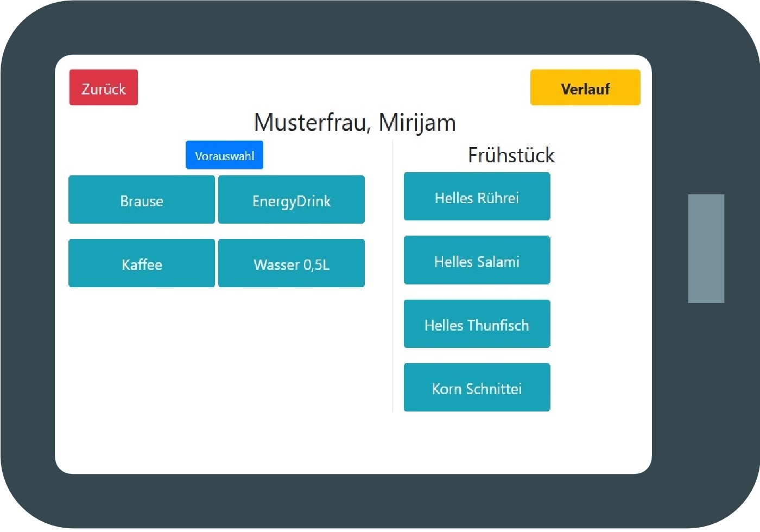Tap the word Salami on the breakfast tile
This screenshot has width=760, height=532.
pyautogui.click(x=498, y=262)
